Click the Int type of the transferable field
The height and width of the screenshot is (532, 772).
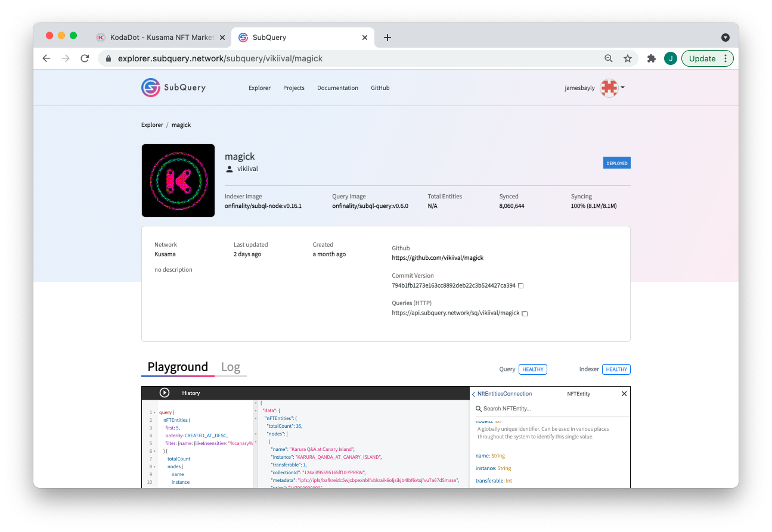[x=509, y=481]
